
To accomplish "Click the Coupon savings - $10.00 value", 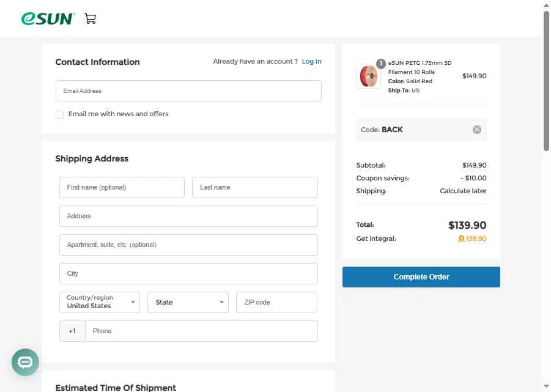I will [473, 178].
